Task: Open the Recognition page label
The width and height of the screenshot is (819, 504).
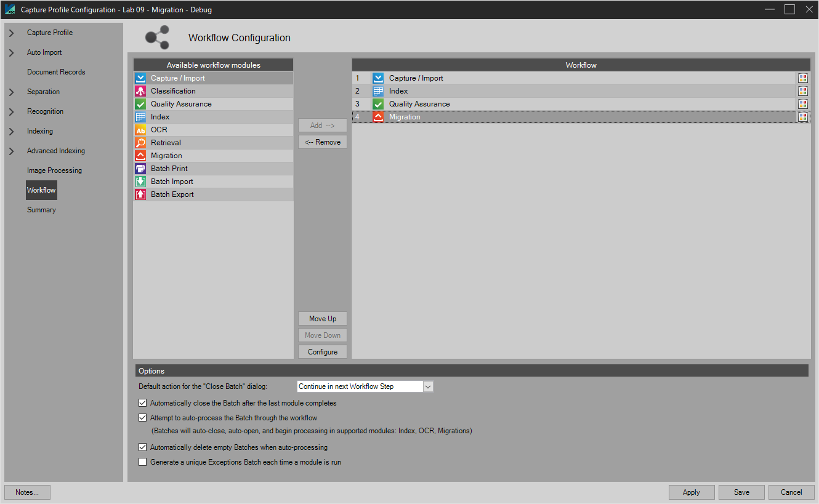Action: 45,111
